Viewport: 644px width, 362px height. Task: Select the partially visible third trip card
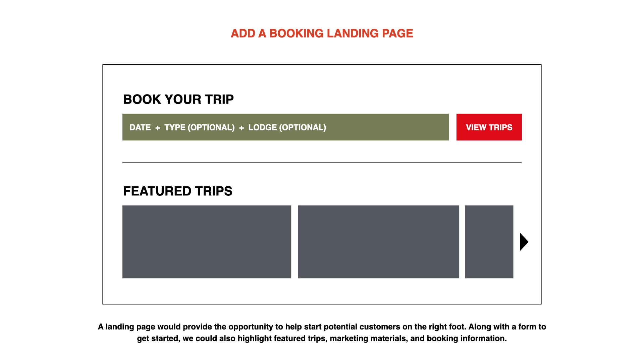[x=489, y=242]
